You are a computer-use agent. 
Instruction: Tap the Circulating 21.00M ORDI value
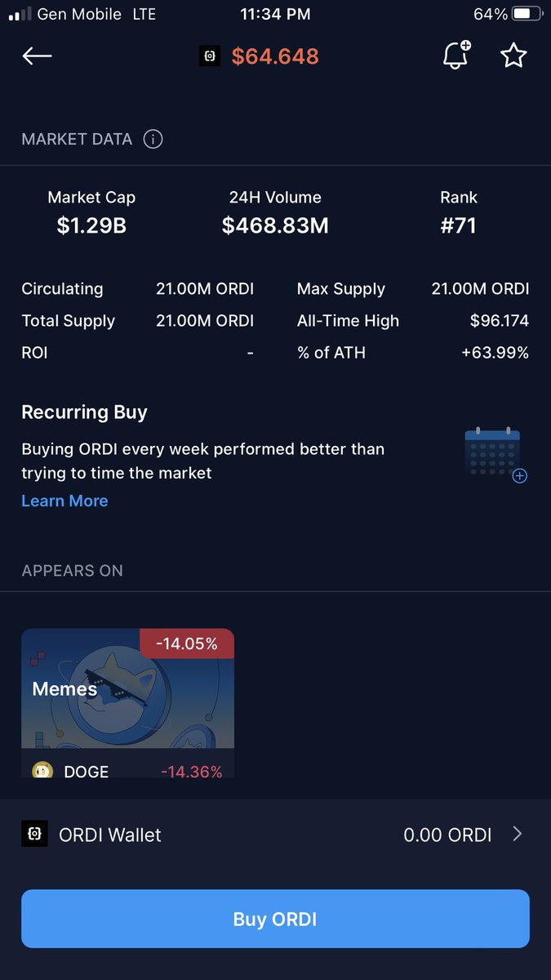[x=205, y=288]
